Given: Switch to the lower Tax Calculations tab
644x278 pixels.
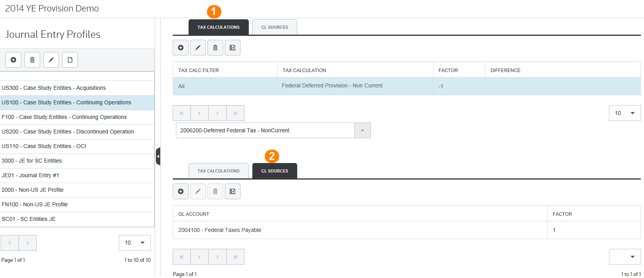Looking at the screenshot, I should 218,171.
